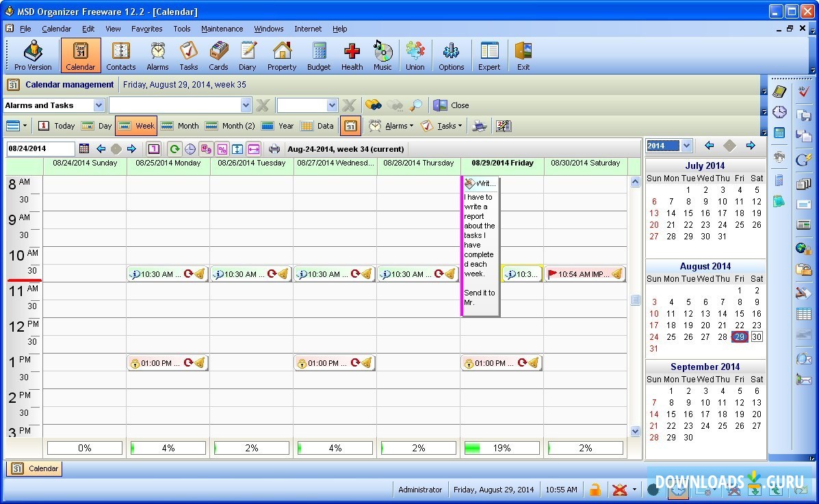Click the printer icon beside week label
819x504 pixels.
pos(274,149)
